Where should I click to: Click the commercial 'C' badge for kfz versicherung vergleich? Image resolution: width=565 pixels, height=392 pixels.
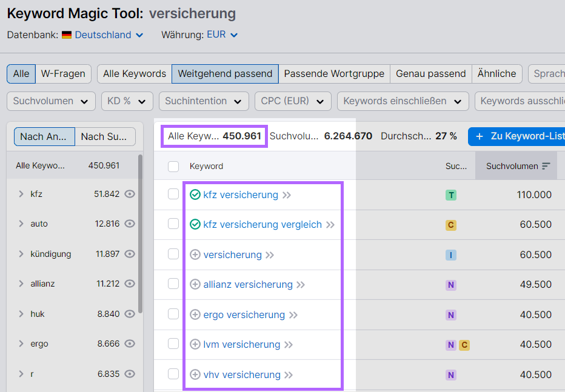tap(450, 224)
